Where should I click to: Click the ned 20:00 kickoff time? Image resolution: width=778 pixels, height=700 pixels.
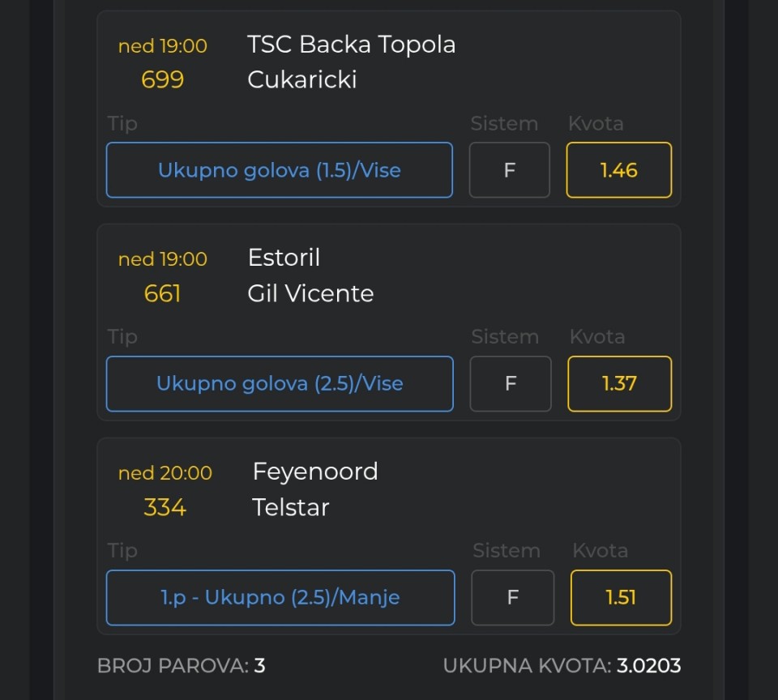165,473
